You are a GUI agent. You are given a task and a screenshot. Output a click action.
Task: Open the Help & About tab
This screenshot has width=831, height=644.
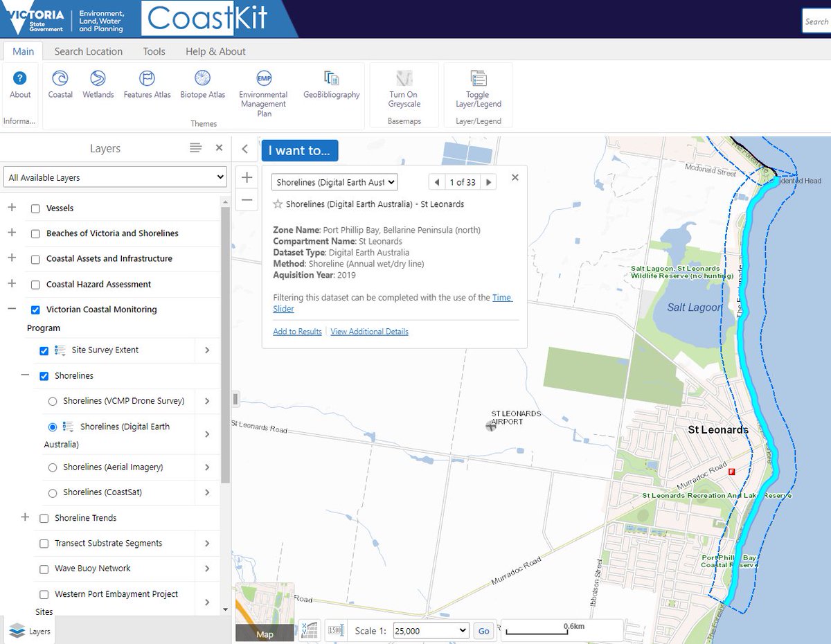coord(215,51)
